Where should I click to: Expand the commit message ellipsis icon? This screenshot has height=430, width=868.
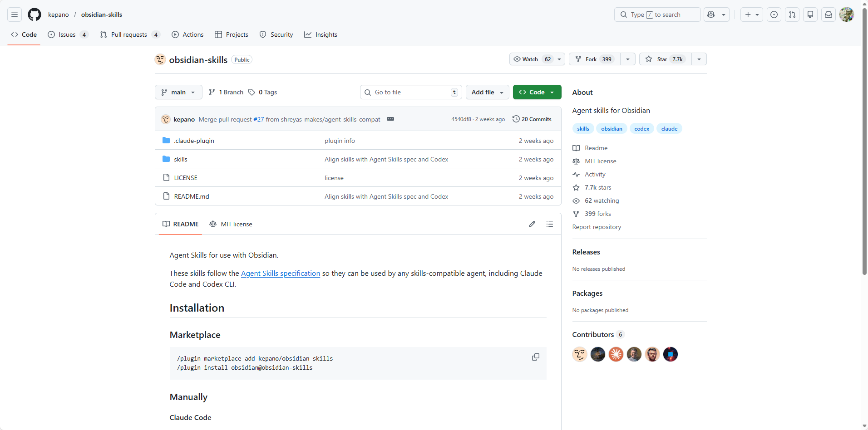click(390, 119)
